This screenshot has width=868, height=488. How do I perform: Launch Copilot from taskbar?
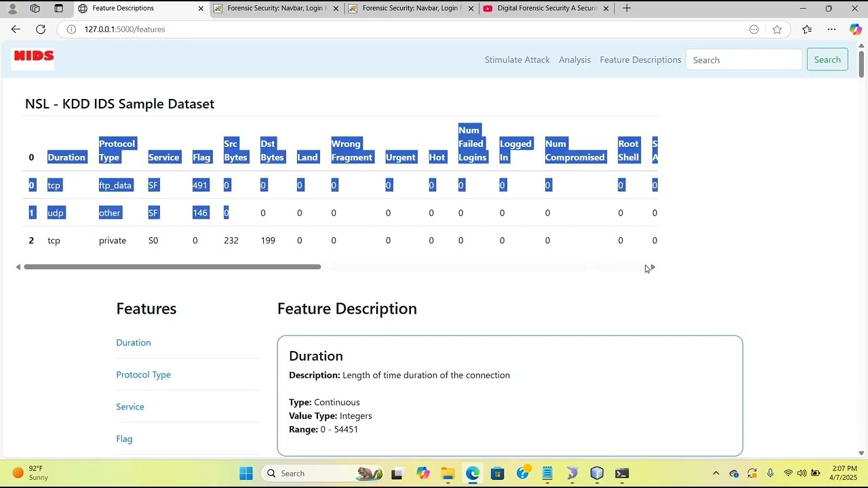[x=423, y=473]
